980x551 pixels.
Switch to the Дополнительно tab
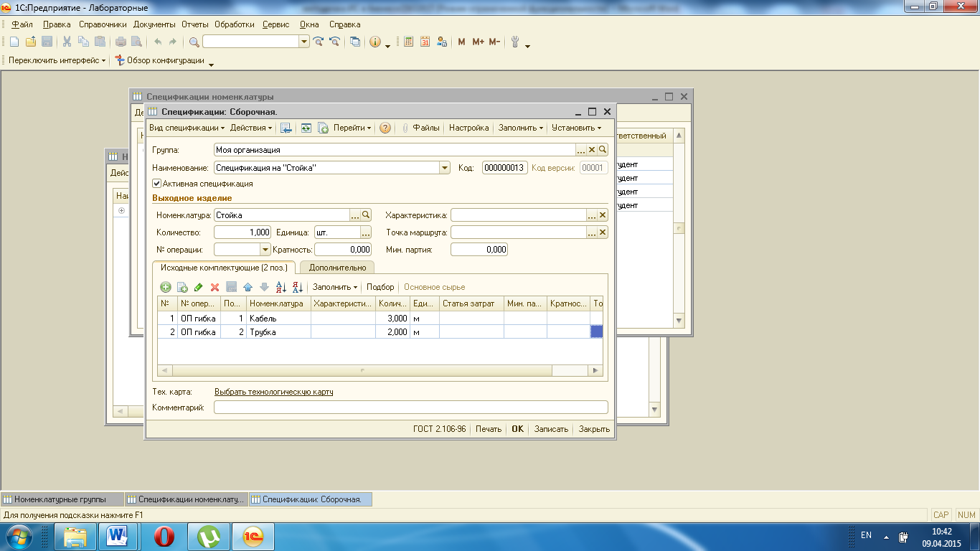click(x=337, y=268)
